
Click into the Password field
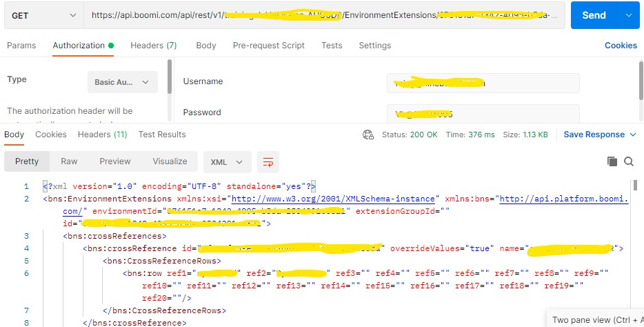(483, 114)
